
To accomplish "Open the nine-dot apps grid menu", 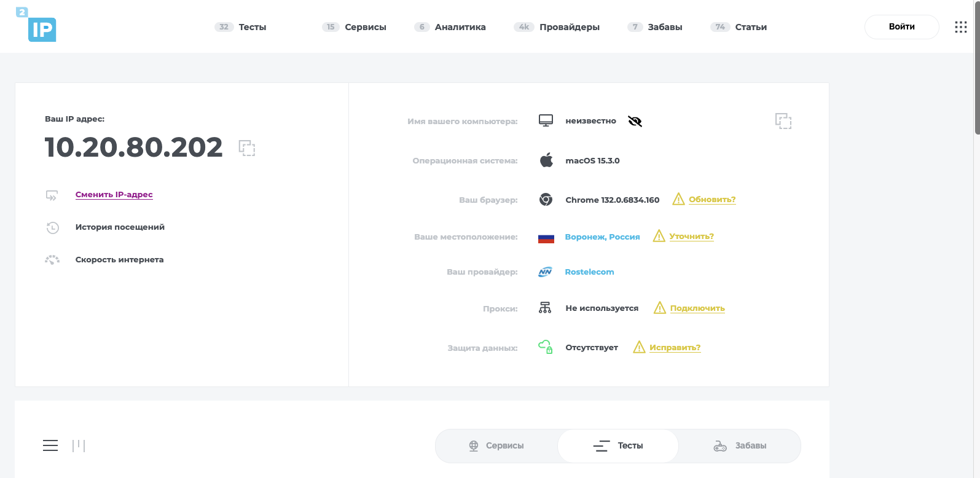I will click(961, 27).
